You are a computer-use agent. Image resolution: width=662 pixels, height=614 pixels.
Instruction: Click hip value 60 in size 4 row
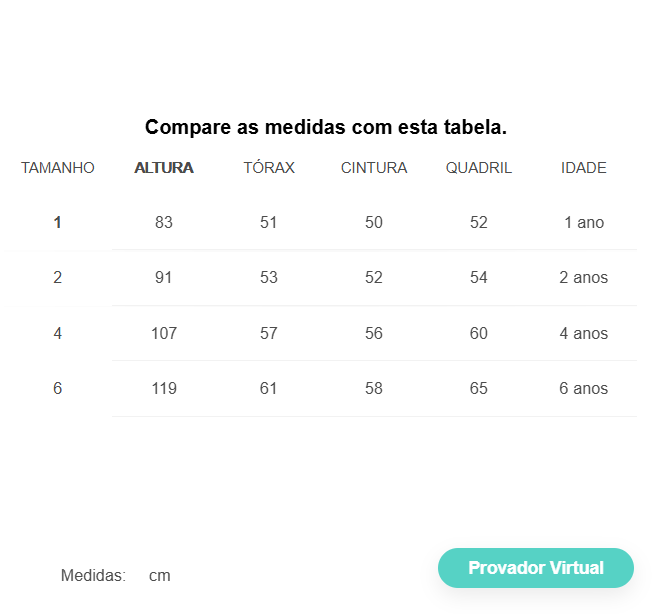tap(479, 334)
